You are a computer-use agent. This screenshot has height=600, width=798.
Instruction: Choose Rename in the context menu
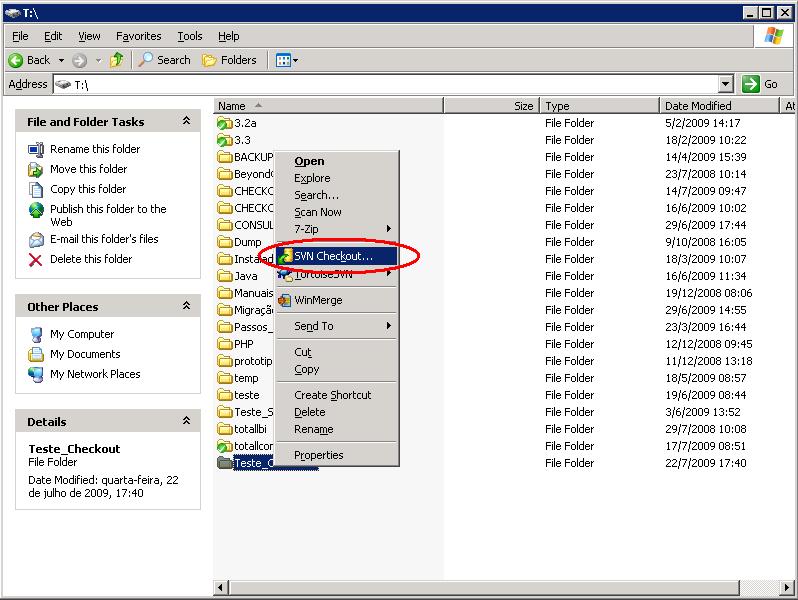coord(336,430)
